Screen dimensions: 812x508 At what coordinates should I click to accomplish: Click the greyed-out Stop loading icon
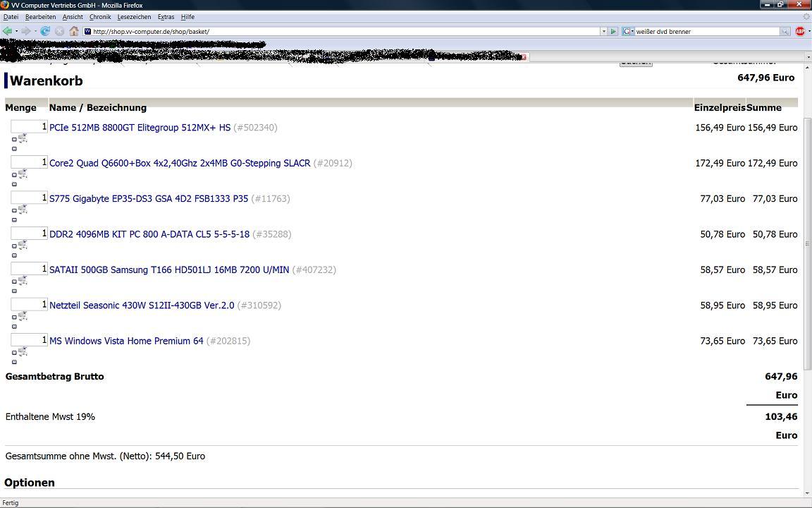pyautogui.click(x=59, y=31)
